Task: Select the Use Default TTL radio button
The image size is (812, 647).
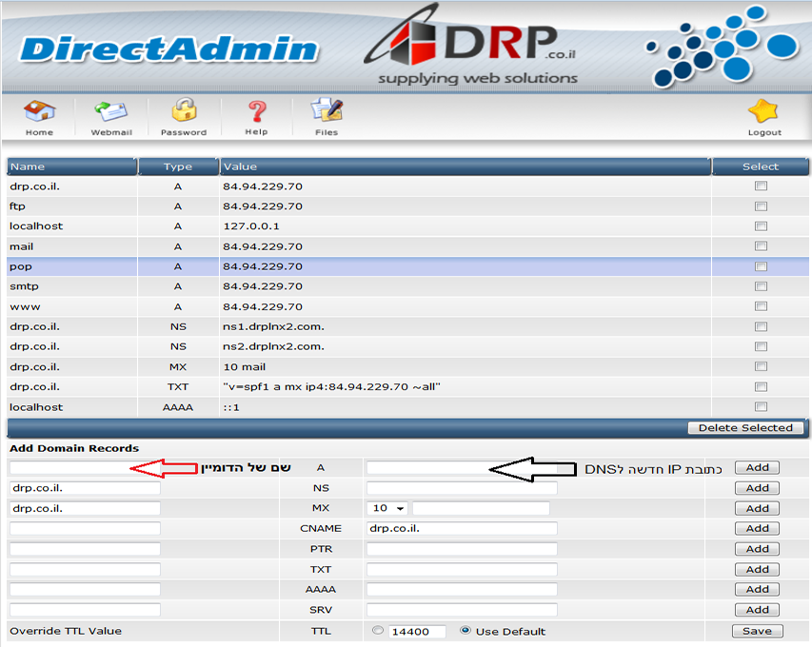Action: [x=465, y=631]
